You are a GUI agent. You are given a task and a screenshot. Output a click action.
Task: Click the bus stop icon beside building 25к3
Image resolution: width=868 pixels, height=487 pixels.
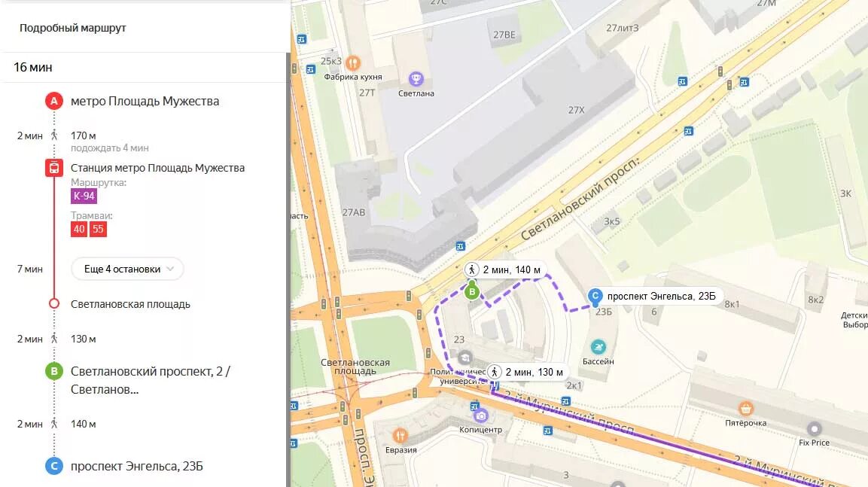click(311, 70)
